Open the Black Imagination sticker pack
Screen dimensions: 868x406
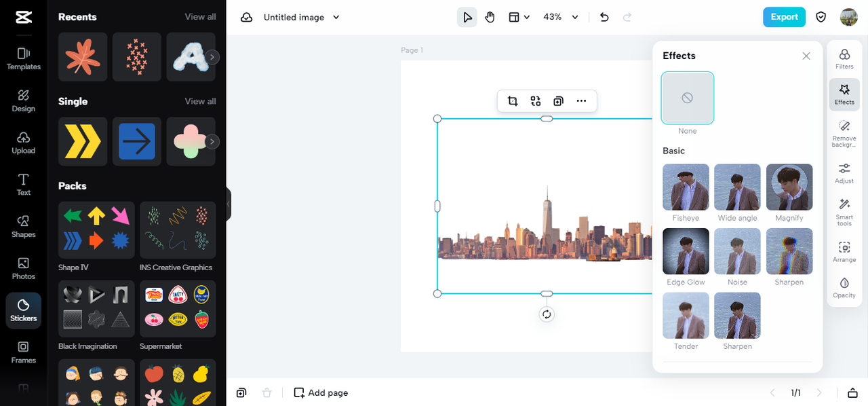pos(97,309)
